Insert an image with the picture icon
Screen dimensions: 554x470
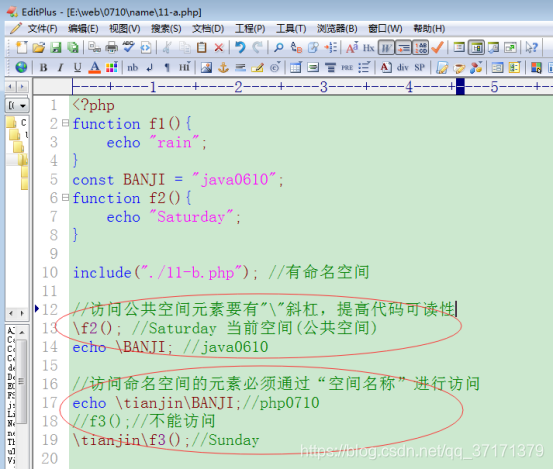click(206, 67)
